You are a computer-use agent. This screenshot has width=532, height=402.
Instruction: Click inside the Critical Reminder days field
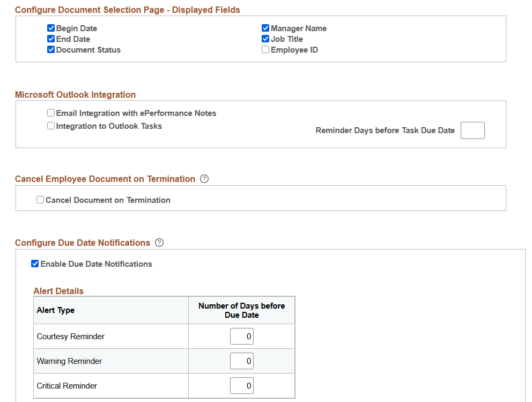click(241, 385)
